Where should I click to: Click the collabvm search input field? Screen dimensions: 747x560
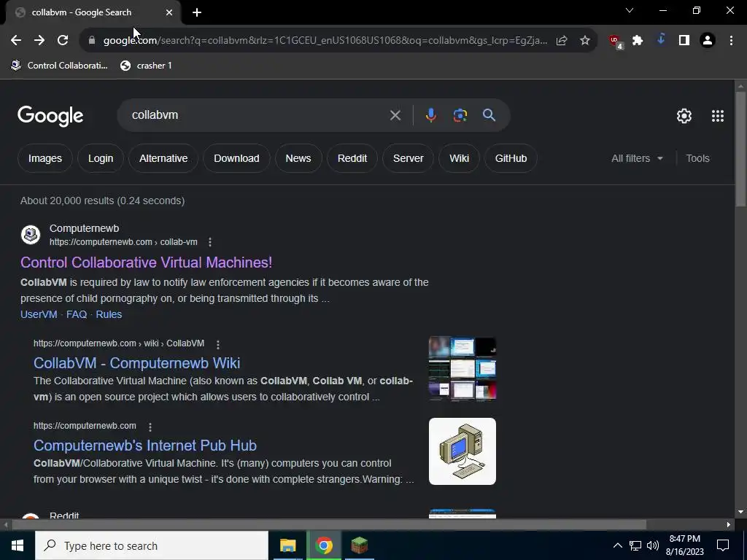coord(258,115)
